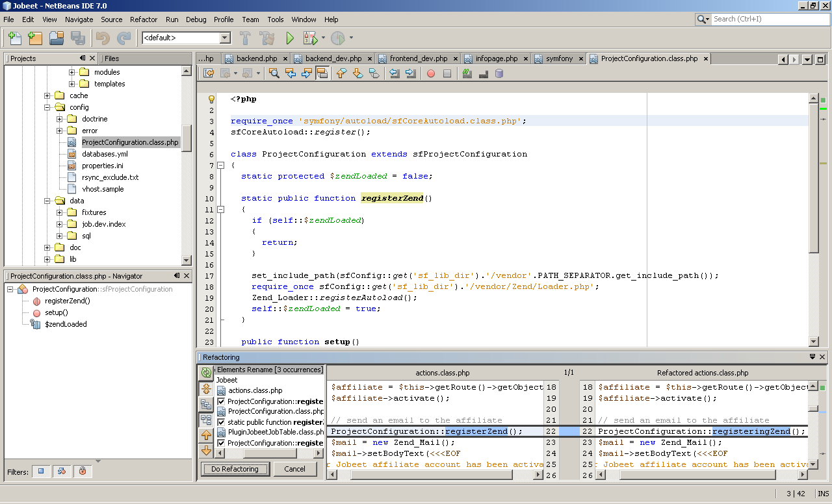Expand the doctrine folder in Projects tree
This screenshot has height=504, width=832.
(x=60, y=119)
